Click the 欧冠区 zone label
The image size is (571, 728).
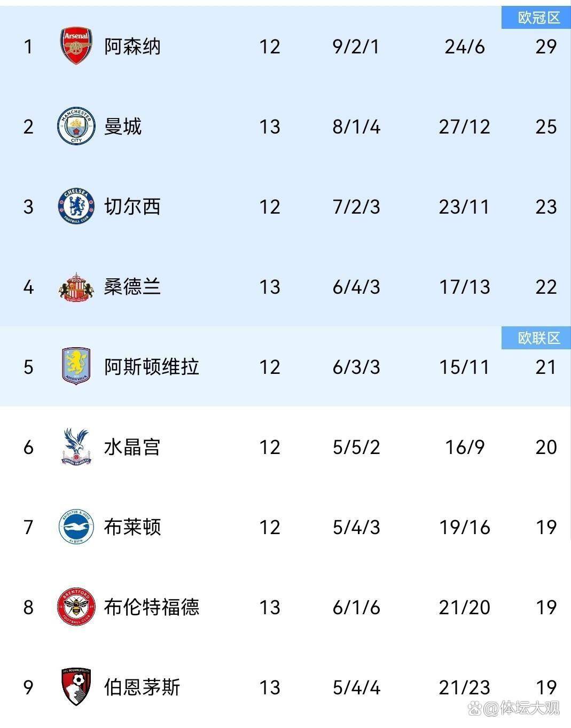538,18
